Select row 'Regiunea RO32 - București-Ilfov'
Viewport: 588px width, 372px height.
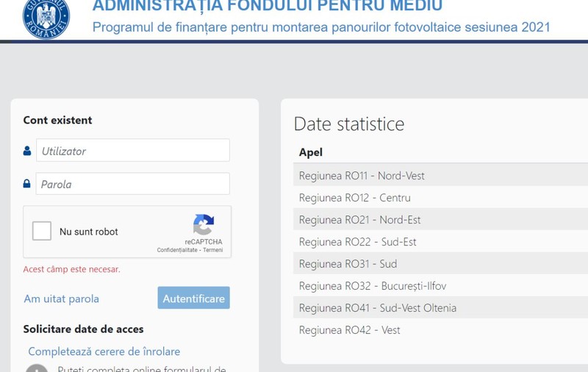tap(440, 285)
